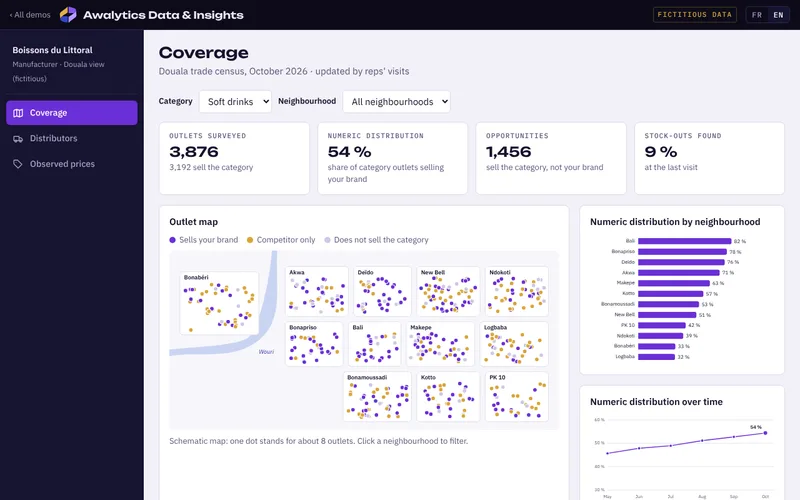This screenshot has height=500, width=800.
Task: Filter map by New Bell neighbourhood tile
Action: pos(448,291)
